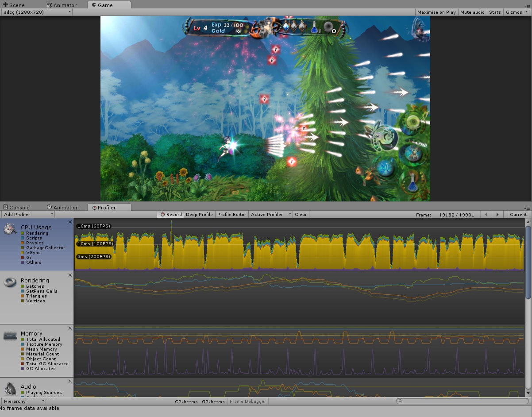
Task: Toggle the VSync color swatch in CPU Usage
Action: pyautogui.click(x=23, y=253)
